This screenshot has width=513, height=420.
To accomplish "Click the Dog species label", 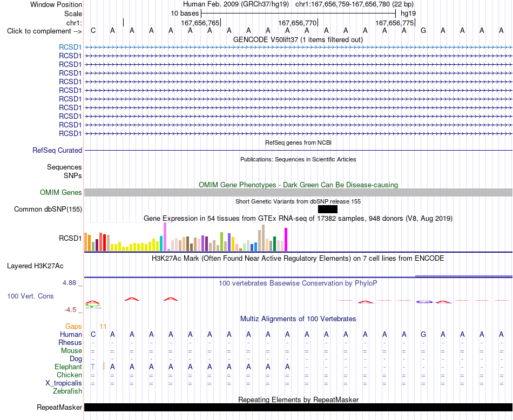I will pos(76,359).
